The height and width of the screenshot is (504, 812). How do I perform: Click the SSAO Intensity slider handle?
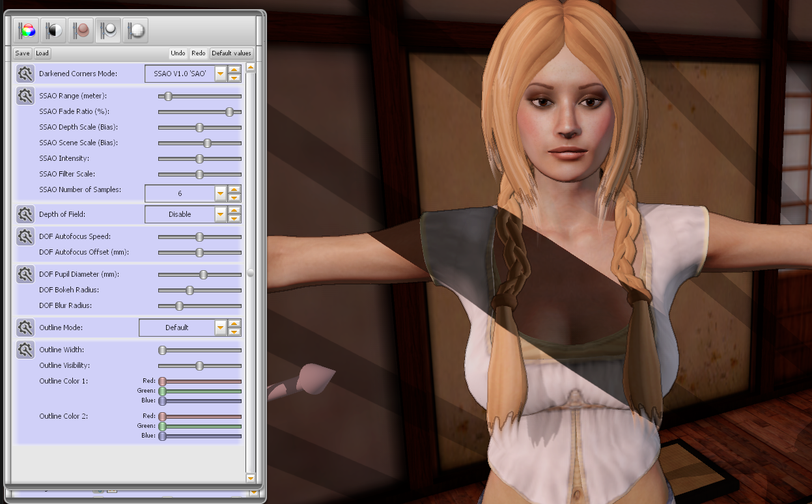(x=200, y=159)
